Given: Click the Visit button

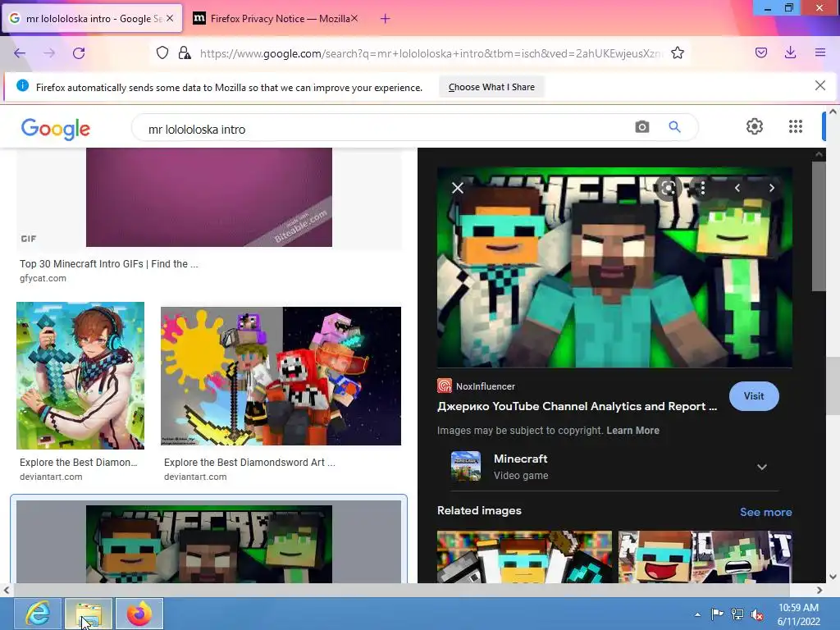Looking at the screenshot, I should [x=754, y=396].
